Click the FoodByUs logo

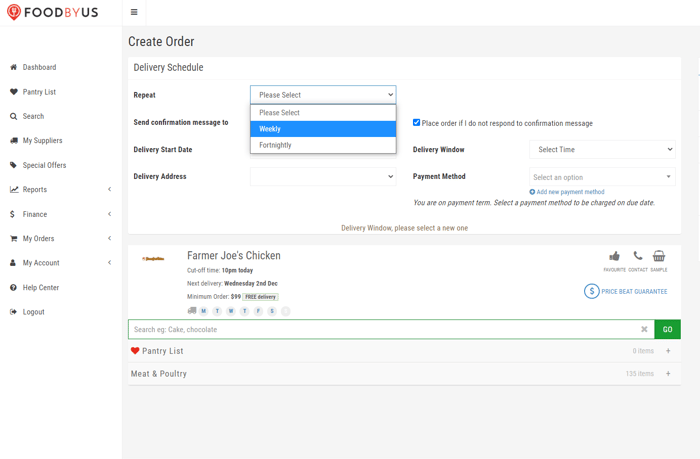53,12
